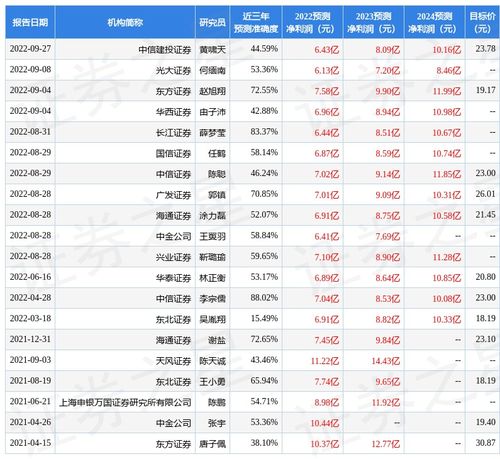Click date cell 2022-09-08

[30, 70]
